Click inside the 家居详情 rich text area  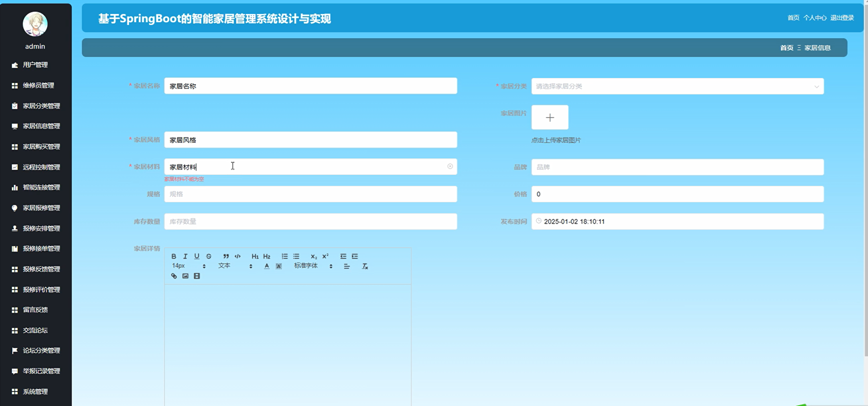point(288,345)
